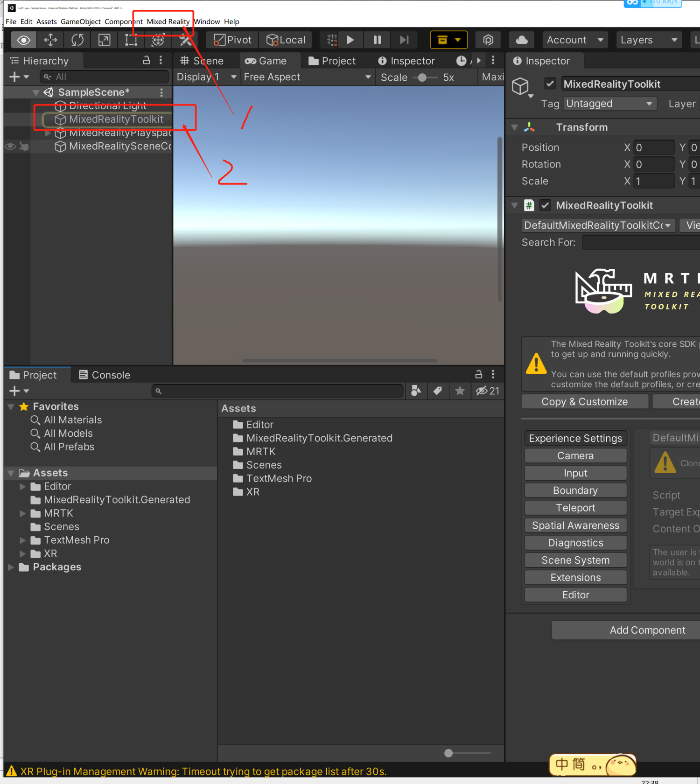
Task: Open Experience Settings profile section
Action: click(x=575, y=438)
